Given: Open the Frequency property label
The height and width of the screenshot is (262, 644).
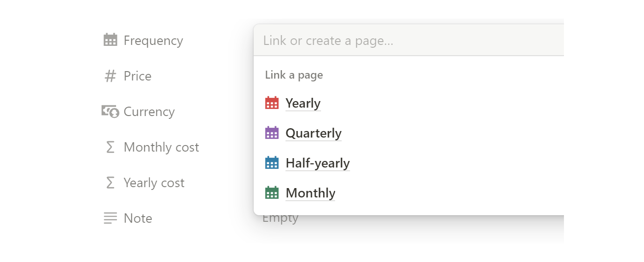Looking at the screenshot, I should 153,41.
